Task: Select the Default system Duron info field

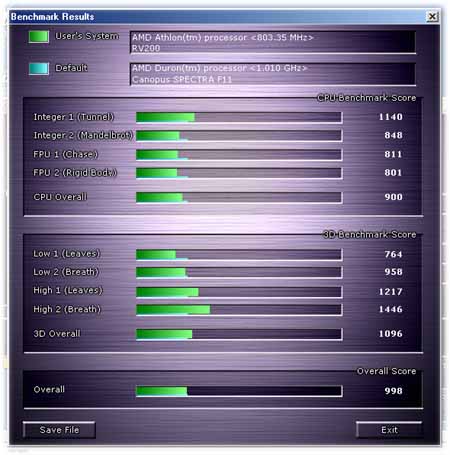Action: pyautogui.click(x=273, y=74)
